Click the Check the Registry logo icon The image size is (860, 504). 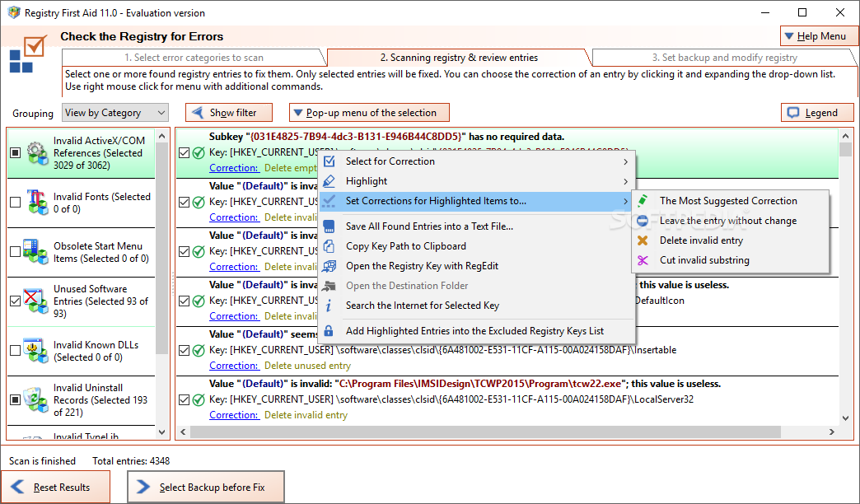point(28,54)
